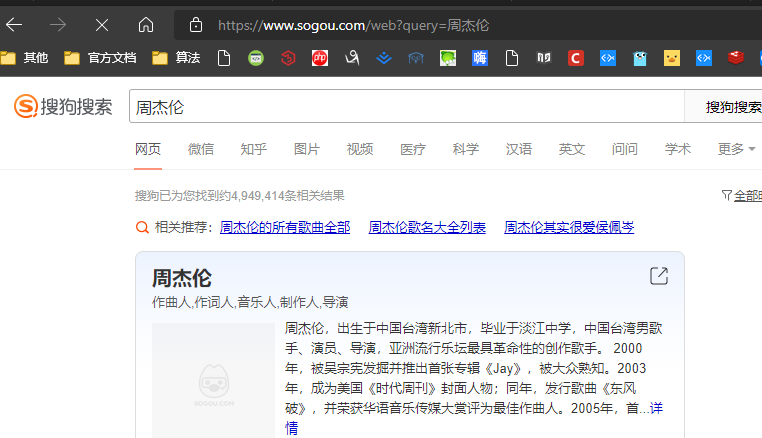The width and height of the screenshot is (762, 438).
Task: Click the Sogou logo
Action: point(63,106)
